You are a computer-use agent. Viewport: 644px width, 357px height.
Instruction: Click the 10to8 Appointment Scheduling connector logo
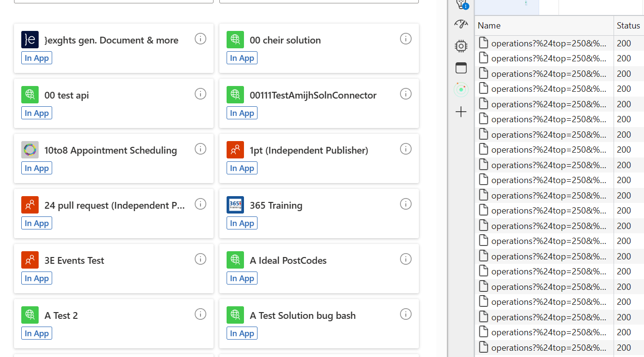pyautogui.click(x=30, y=150)
